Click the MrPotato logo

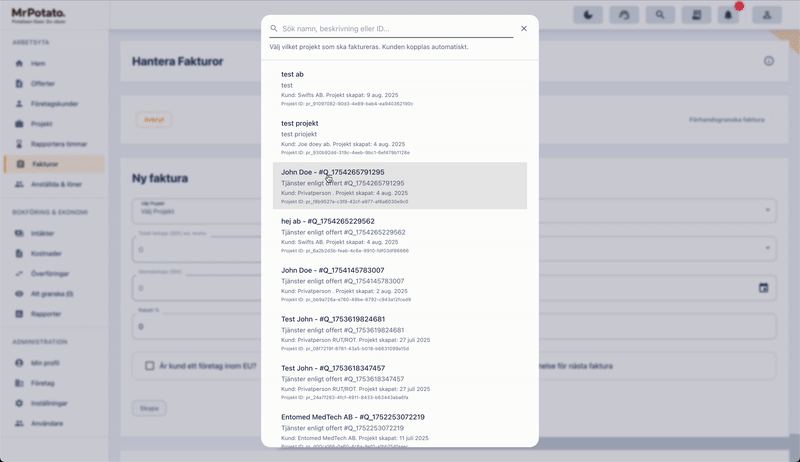tap(38, 15)
